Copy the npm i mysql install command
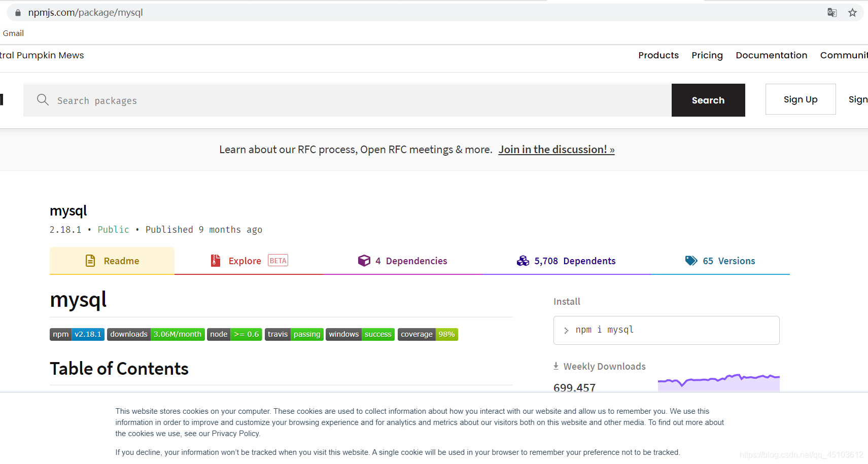This screenshot has width=868, height=464. tap(666, 330)
